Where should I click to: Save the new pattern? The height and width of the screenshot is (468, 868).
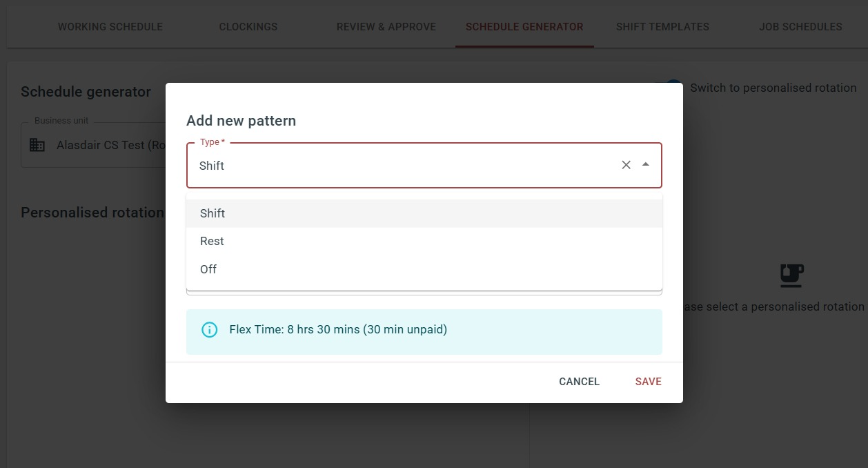coord(648,382)
